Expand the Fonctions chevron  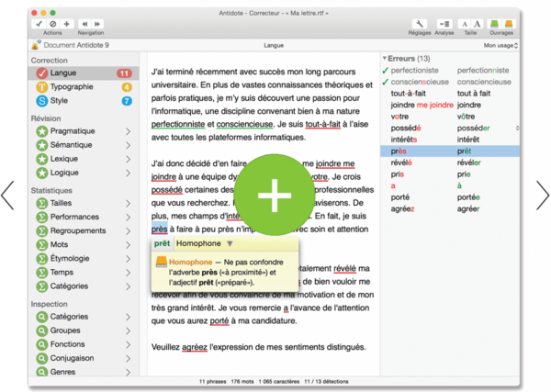129,344
